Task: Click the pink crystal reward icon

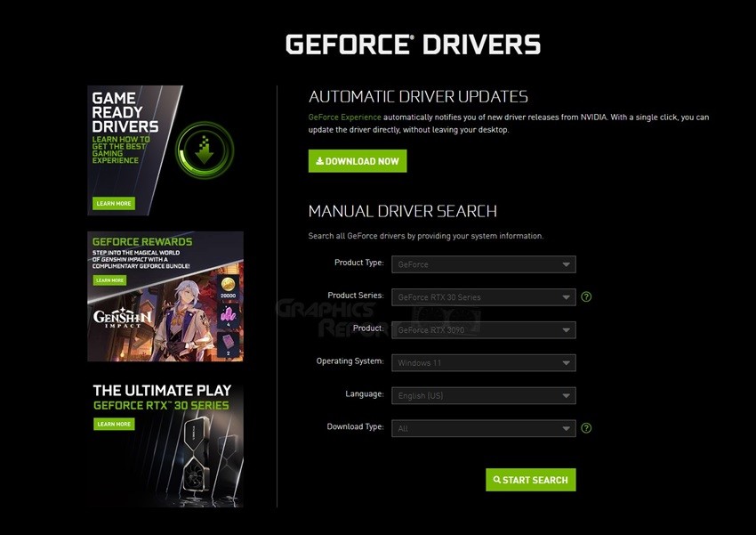Action: (228, 317)
